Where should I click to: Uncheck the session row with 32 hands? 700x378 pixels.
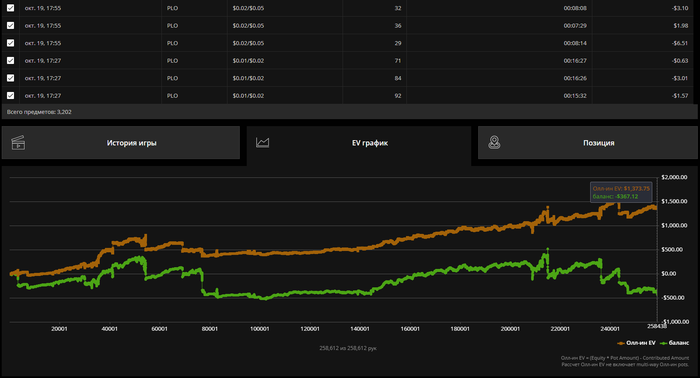[10, 8]
